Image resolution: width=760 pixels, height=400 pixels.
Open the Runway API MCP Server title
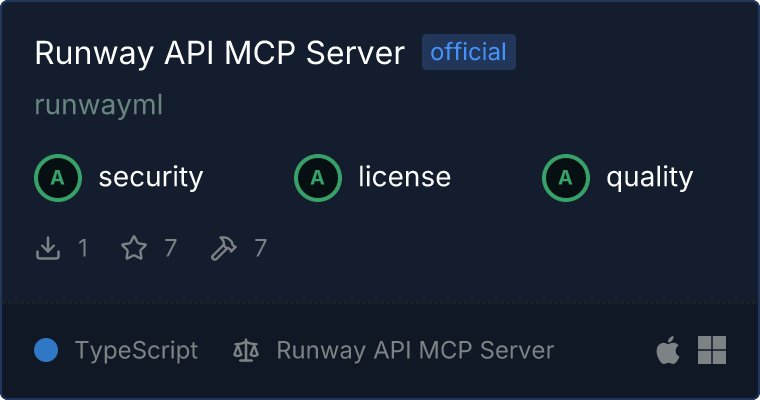click(219, 54)
